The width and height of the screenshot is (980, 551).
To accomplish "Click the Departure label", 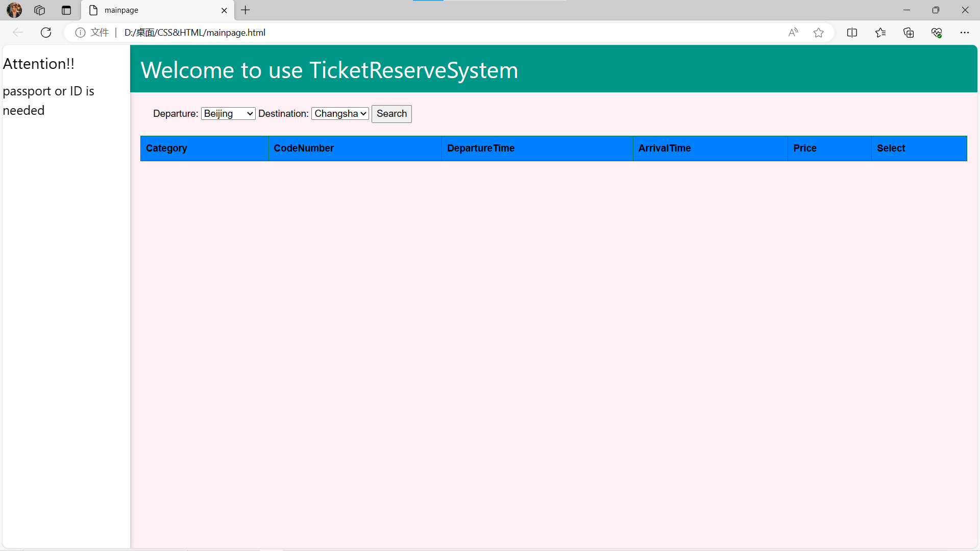I will pyautogui.click(x=176, y=113).
